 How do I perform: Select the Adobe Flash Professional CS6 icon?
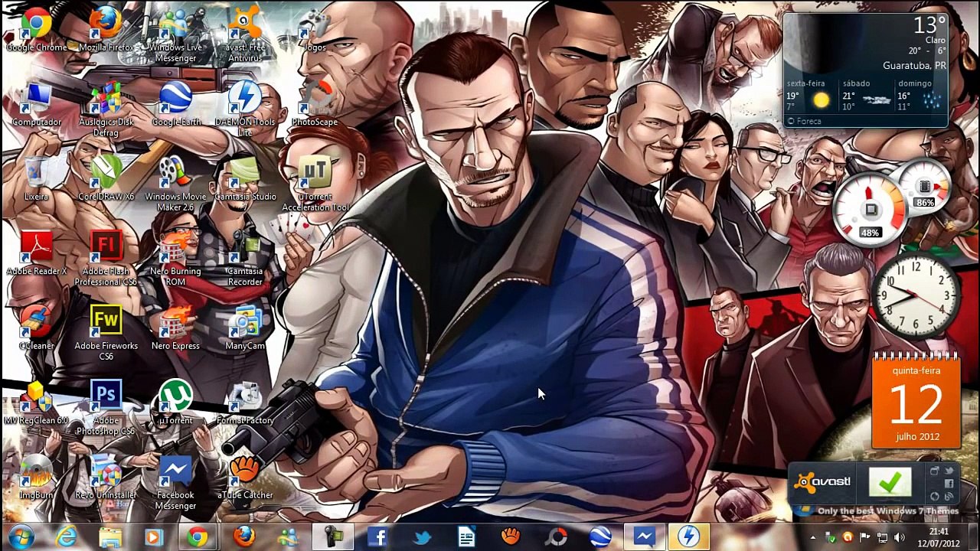pos(106,259)
